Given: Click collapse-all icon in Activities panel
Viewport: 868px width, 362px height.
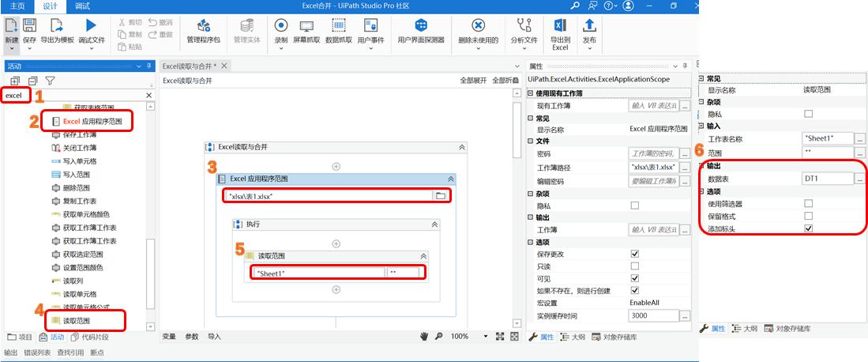Looking at the screenshot, I should (32, 81).
